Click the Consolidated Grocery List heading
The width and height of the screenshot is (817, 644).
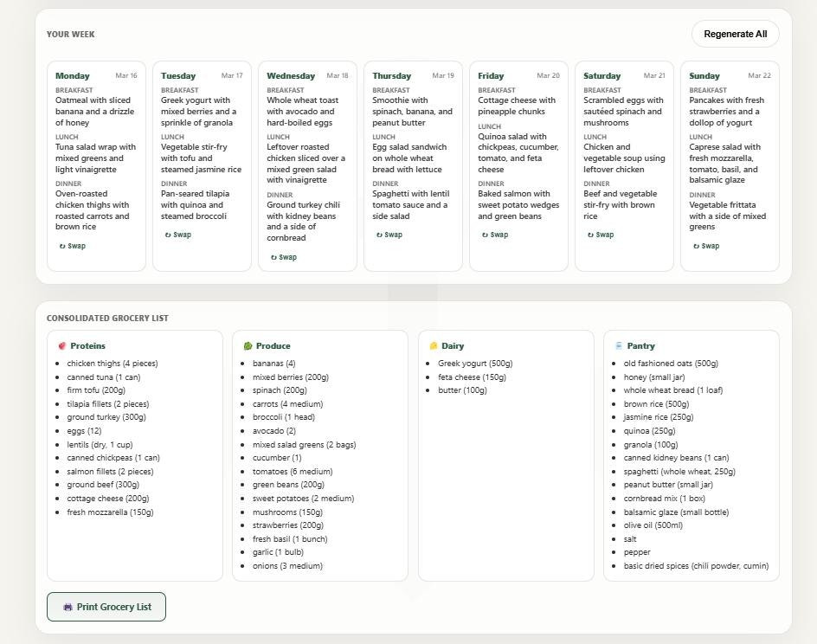[x=107, y=319]
